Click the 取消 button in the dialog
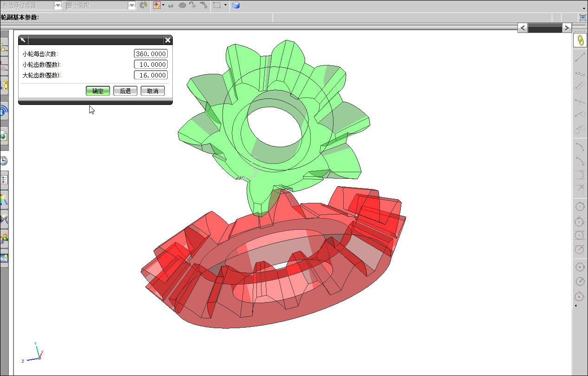The height and width of the screenshot is (376, 588). coord(153,91)
